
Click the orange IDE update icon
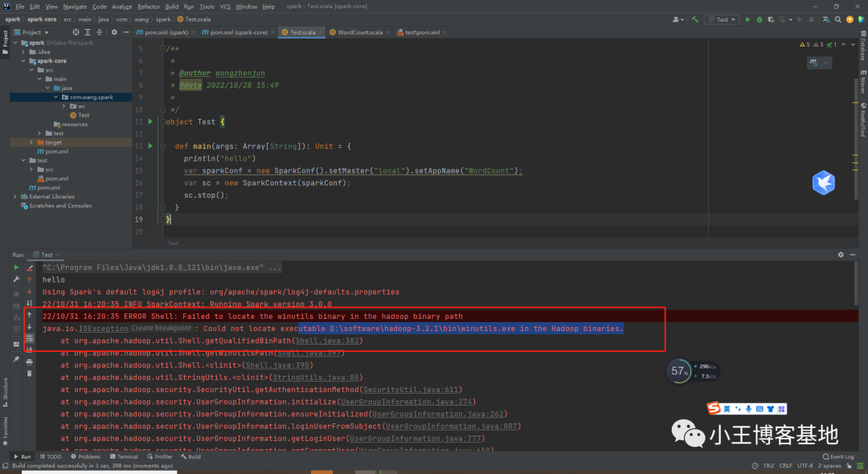[850, 19]
